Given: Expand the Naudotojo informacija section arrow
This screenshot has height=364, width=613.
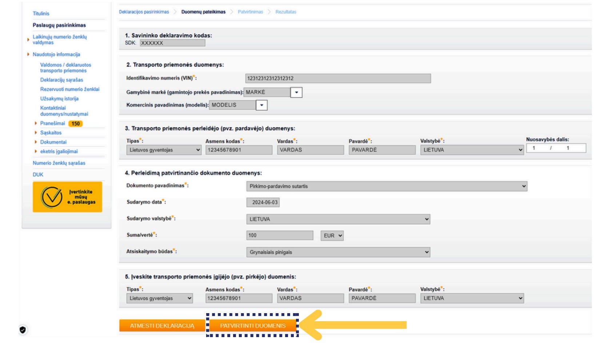Looking at the screenshot, I should (x=28, y=54).
